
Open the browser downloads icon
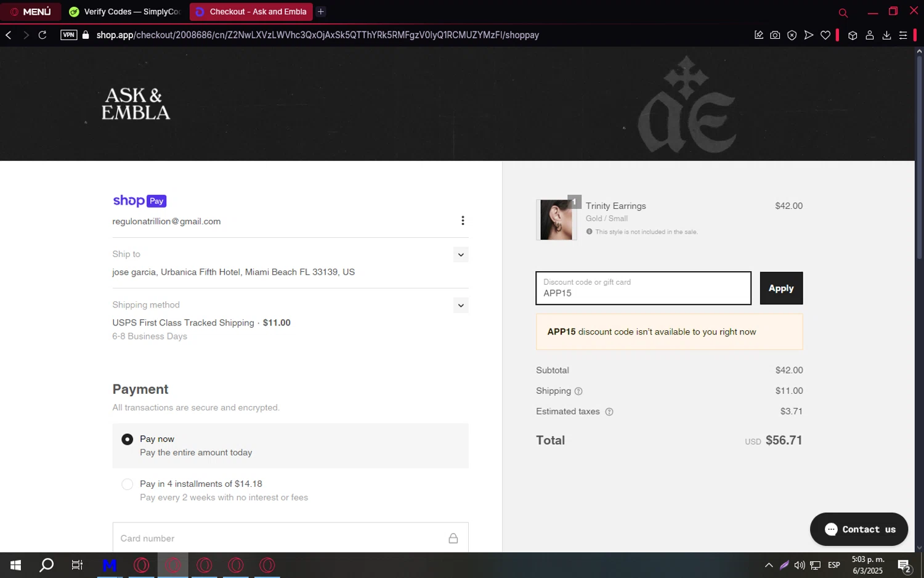[886, 35]
